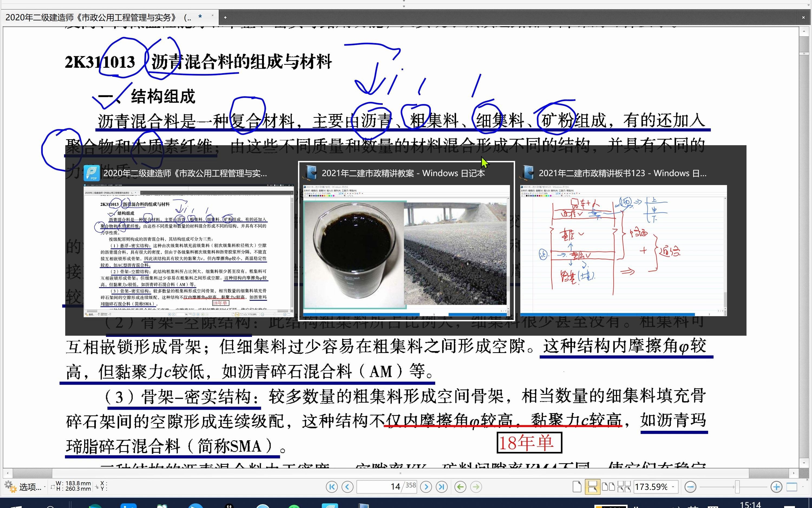Switch to 2021年二建市政精讲板书123 Journal window preview

(623, 251)
